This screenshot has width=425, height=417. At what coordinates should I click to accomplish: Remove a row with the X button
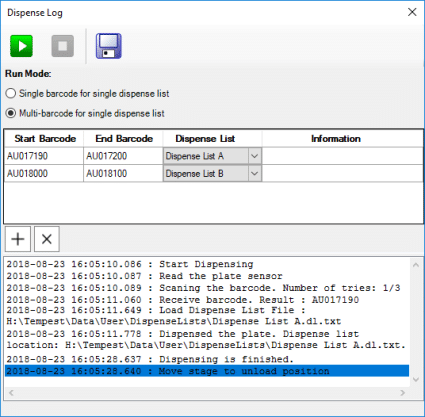[x=47, y=239]
